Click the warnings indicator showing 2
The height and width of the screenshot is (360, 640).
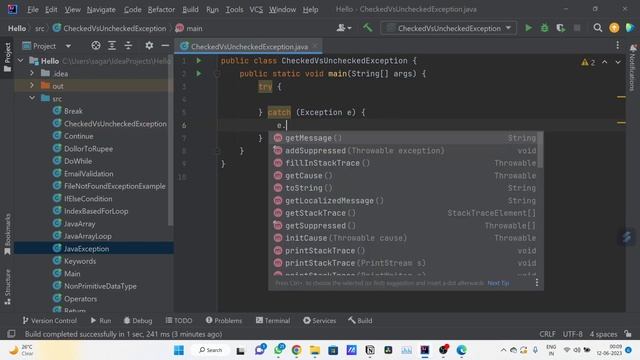[x=588, y=62]
